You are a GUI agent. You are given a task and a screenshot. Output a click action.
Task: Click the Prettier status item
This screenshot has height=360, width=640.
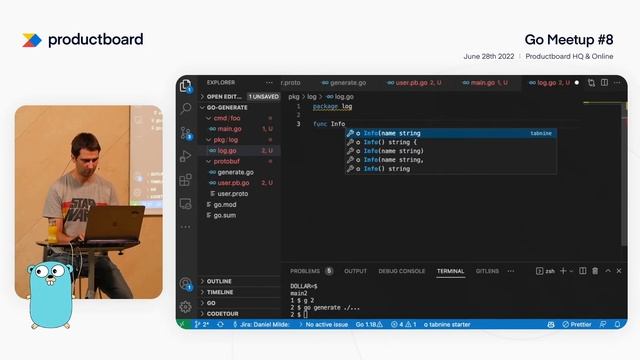[x=577, y=324]
